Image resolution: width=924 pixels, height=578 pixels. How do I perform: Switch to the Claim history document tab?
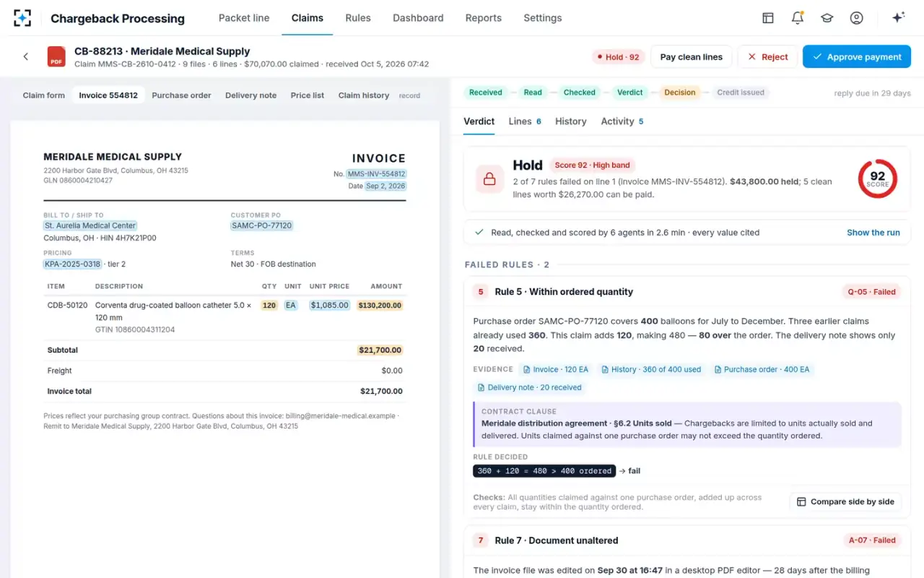(x=364, y=95)
